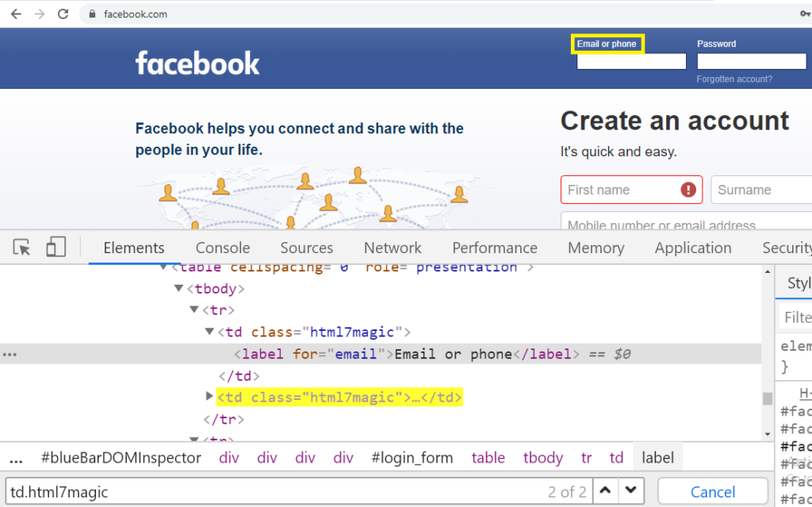The image size is (812, 507).
Task: Activate the inspect element picker tool
Action: tap(21, 248)
